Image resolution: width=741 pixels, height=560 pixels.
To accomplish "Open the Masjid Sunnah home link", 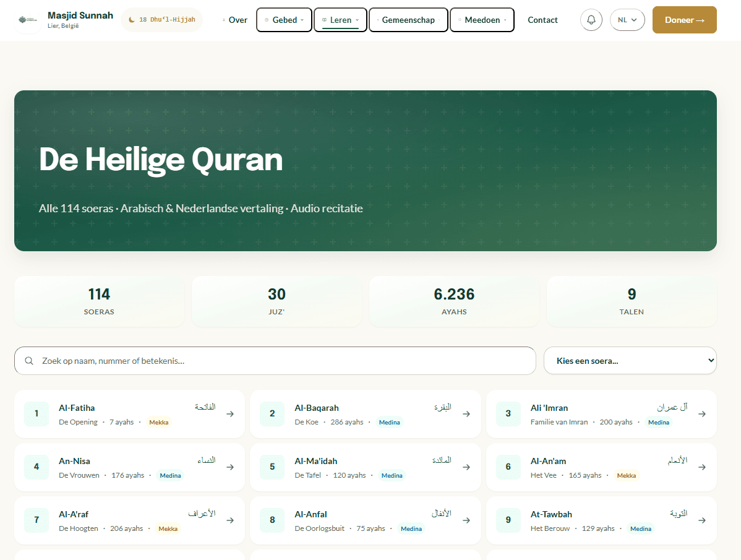I will [64, 20].
